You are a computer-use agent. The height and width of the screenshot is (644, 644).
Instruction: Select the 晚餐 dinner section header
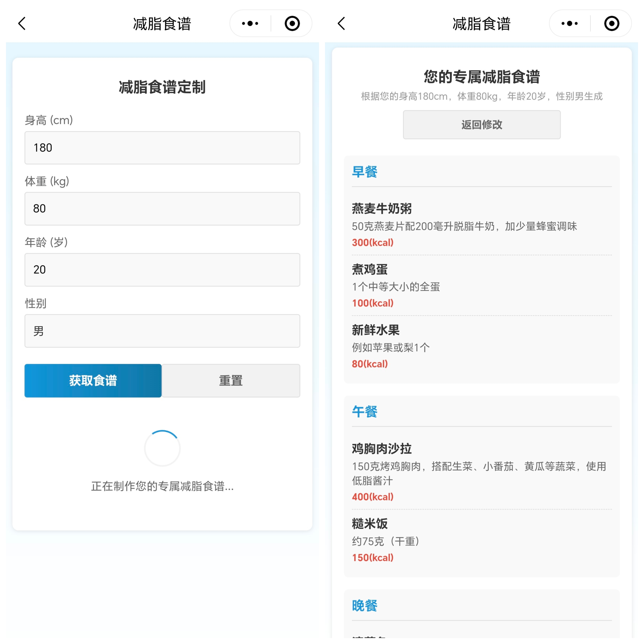coord(365,606)
